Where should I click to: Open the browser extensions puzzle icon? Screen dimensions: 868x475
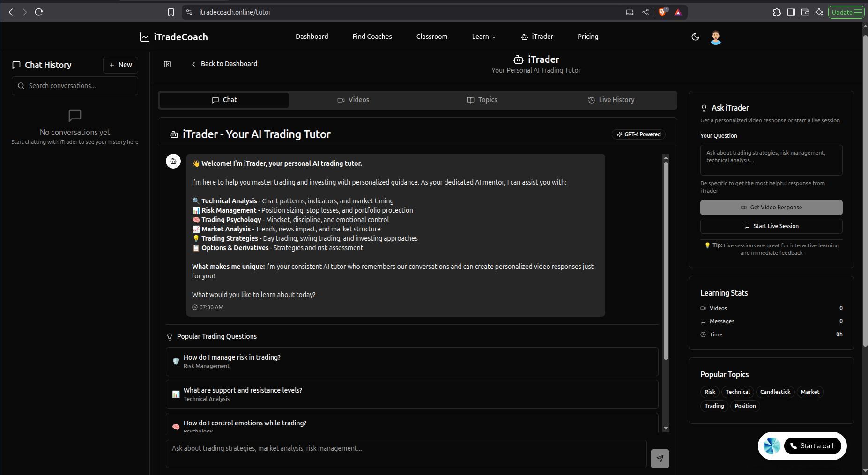pos(777,12)
